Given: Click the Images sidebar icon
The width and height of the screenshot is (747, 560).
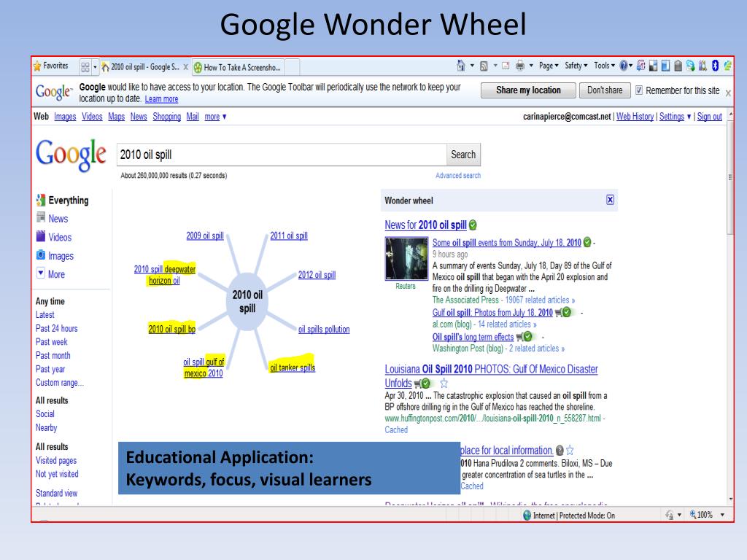Looking at the screenshot, I should 41,254.
